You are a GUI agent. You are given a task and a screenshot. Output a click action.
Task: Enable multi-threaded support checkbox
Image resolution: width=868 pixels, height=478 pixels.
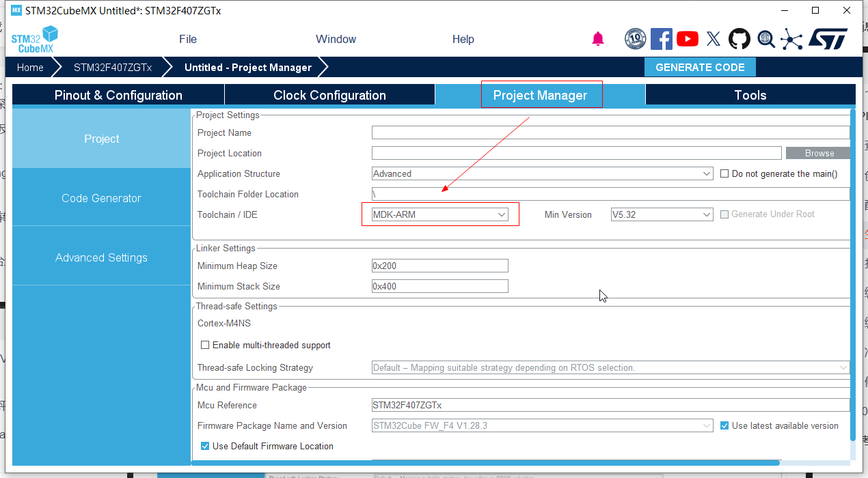(x=205, y=345)
